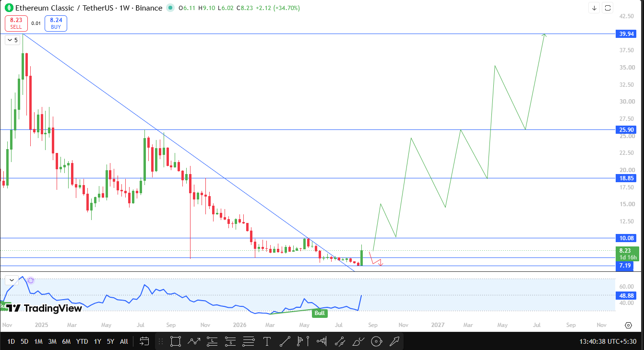The image size is (644, 350).
Task: Click the green Bull divergence label
Action: tap(320, 313)
